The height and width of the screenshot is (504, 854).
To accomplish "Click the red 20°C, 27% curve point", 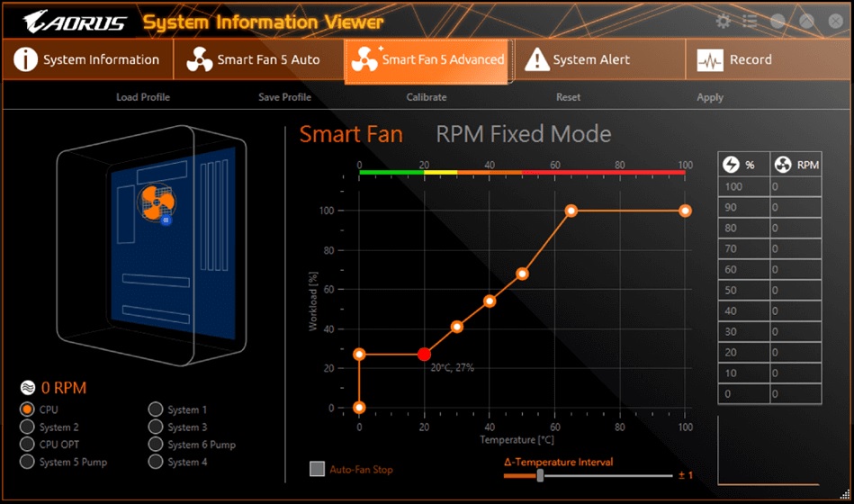I will tap(424, 355).
